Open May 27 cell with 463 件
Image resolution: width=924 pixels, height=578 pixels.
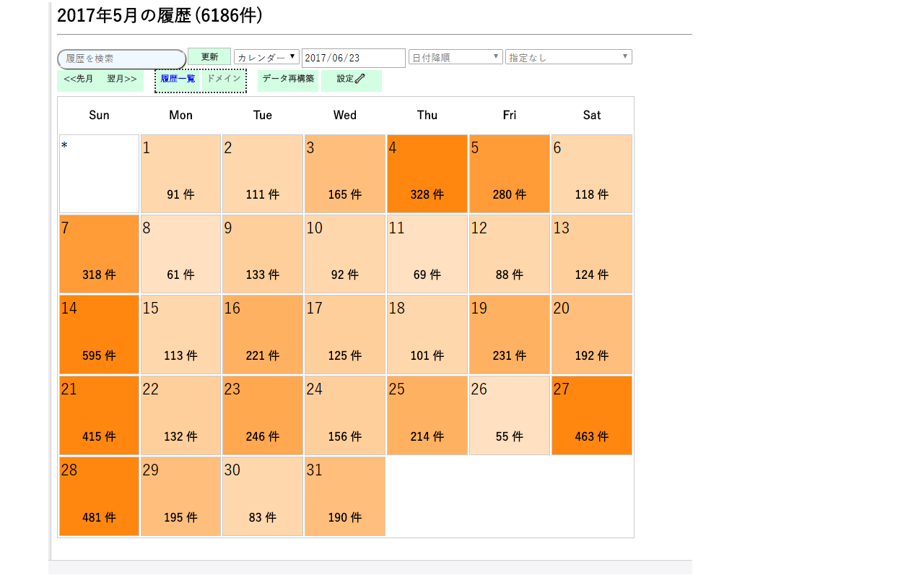click(592, 415)
